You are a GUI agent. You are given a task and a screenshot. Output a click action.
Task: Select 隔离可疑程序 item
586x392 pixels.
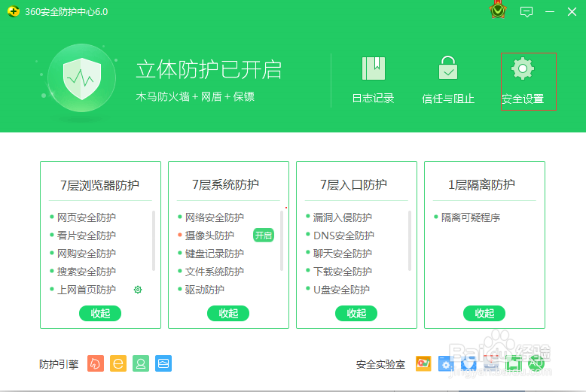pos(471,217)
